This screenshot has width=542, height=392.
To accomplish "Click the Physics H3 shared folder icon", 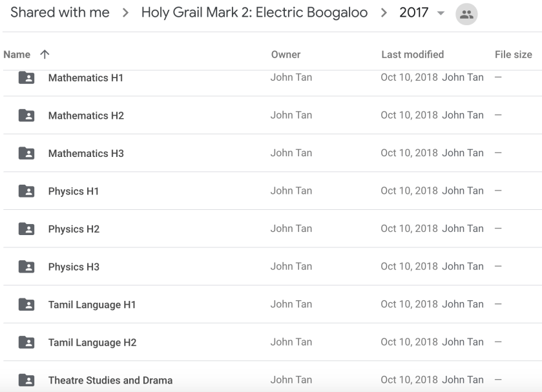I will pyautogui.click(x=26, y=267).
